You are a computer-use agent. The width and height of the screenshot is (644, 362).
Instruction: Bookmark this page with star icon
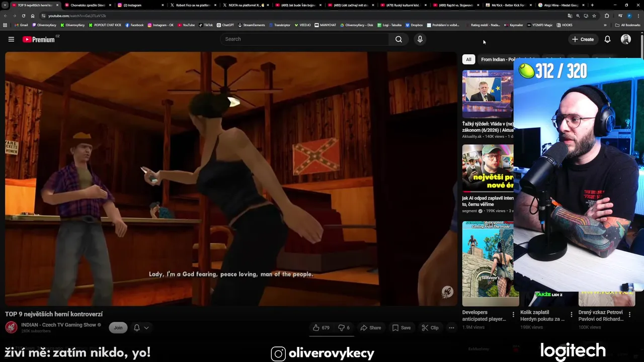click(x=594, y=16)
